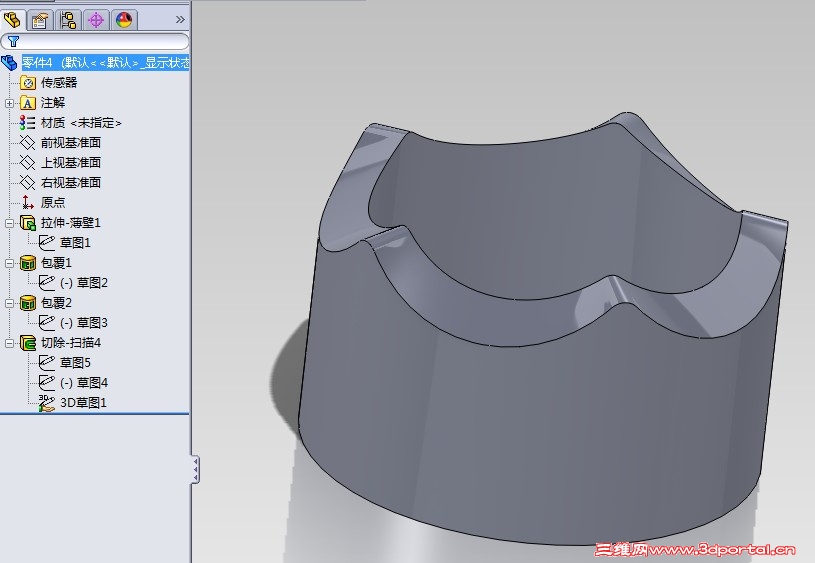
Task: Click the (-) 草图2 sketch icon
Action: (x=47, y=283)
